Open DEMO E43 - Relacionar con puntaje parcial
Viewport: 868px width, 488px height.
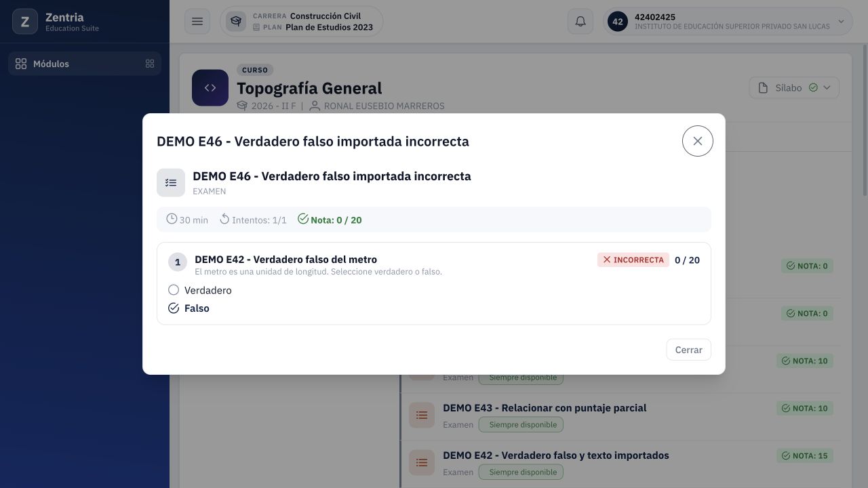tap(545, 408)
